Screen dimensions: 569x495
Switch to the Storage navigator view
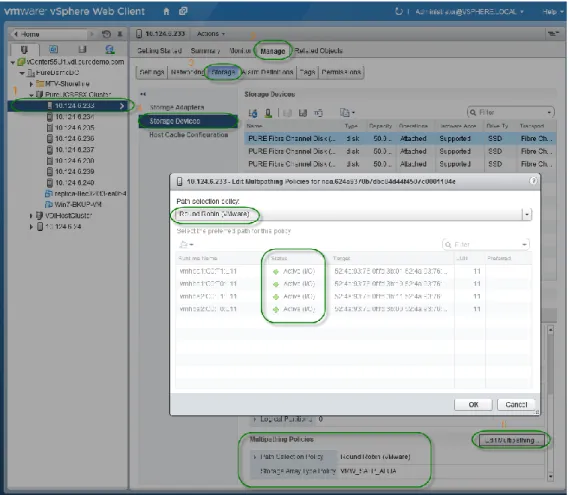tap(82, 49)
